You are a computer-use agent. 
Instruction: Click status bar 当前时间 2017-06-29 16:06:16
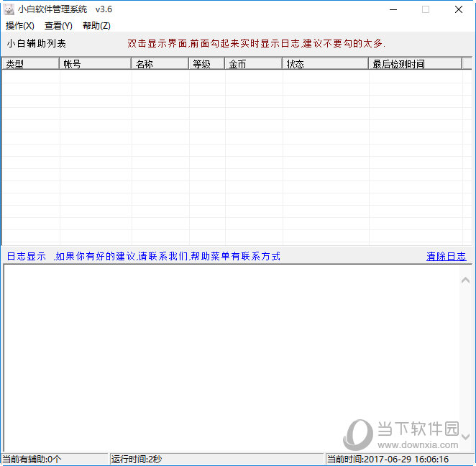[401, 460]
